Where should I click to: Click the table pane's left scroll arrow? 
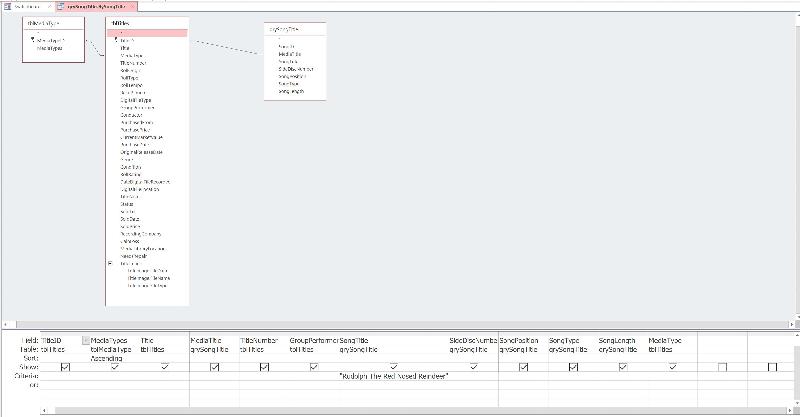pos(5,325)
